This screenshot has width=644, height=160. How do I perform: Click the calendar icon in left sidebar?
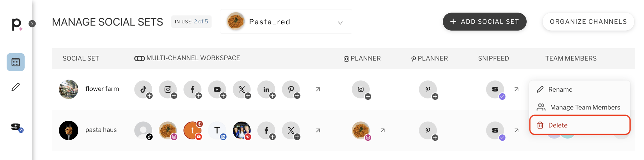[x=16, y=62]
